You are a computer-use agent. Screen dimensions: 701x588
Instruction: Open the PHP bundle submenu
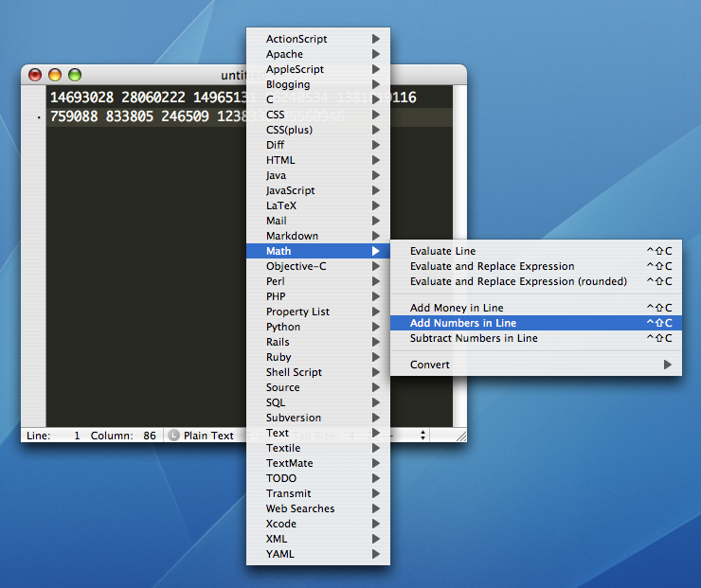[318, 296]
